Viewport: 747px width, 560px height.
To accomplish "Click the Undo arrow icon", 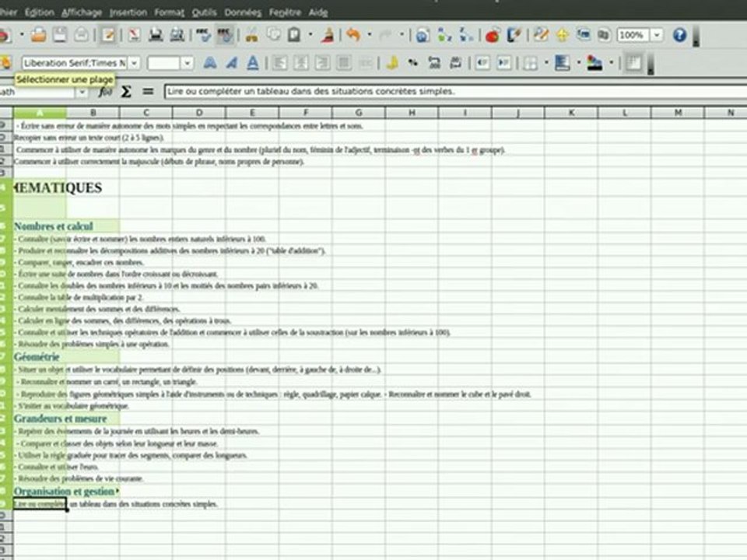I will (353, 35).
